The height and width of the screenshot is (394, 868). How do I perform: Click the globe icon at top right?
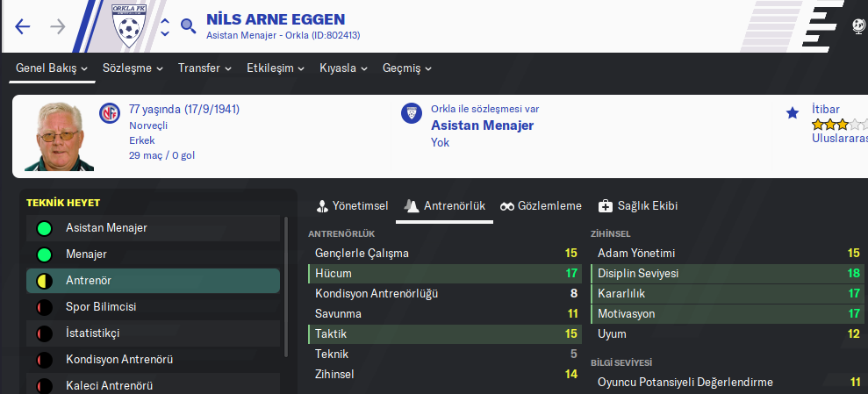click(859, 26)
